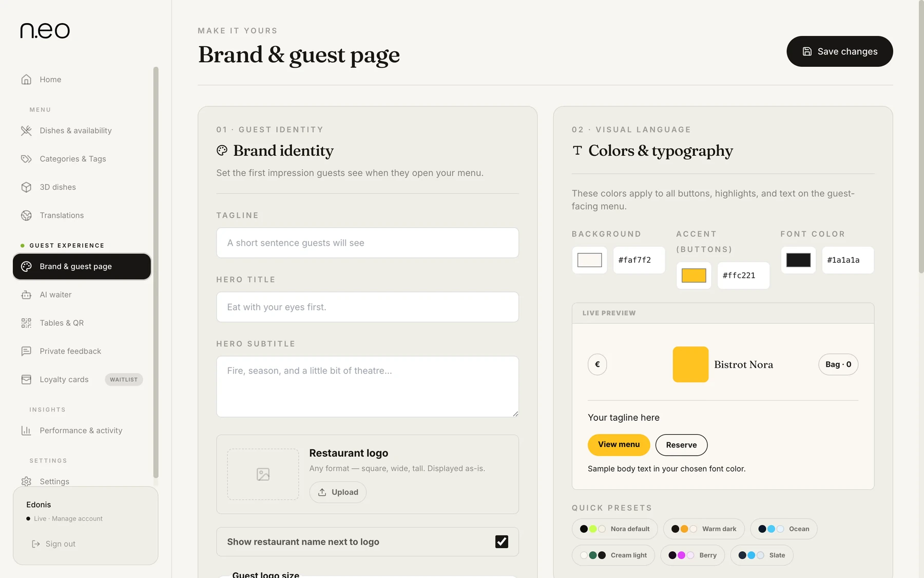Click the Dishes & availability utensils icon

coord(26,130)
